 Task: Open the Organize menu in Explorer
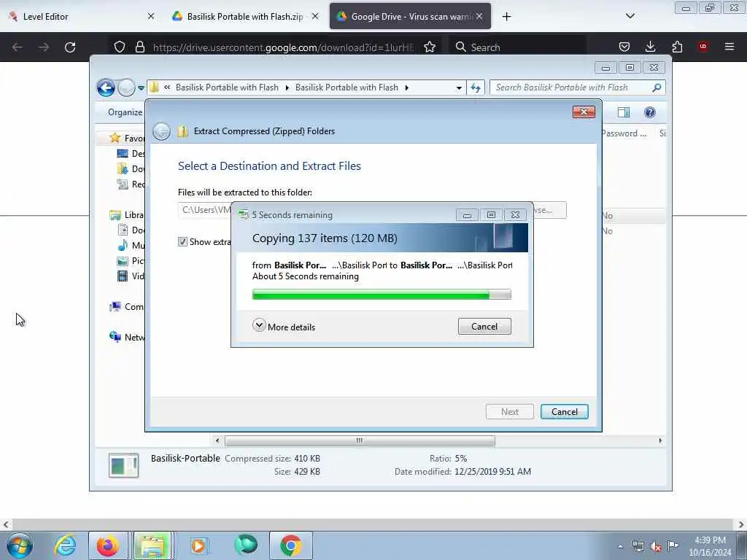(x=125, y=112)
